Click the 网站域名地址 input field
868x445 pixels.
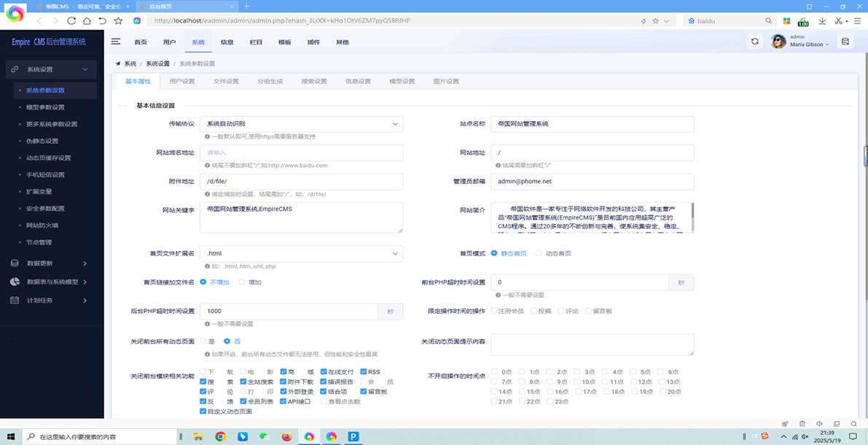pyautogui.click(x=301, y=152)
